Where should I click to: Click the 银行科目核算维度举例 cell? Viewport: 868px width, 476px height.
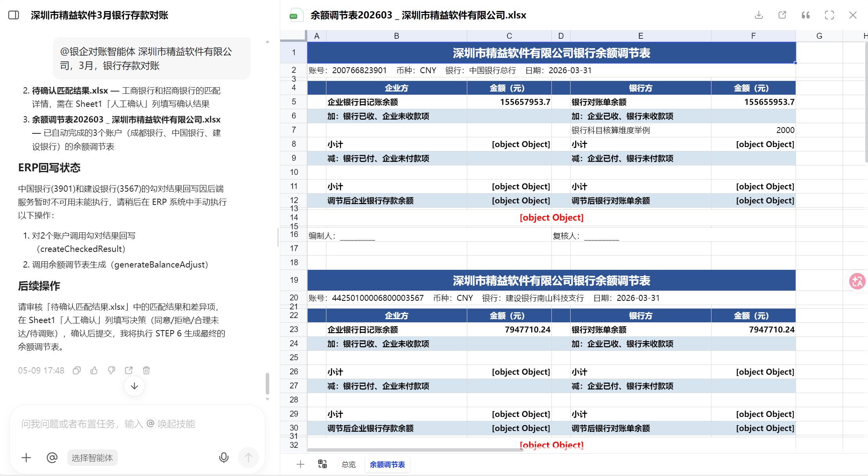641,130
